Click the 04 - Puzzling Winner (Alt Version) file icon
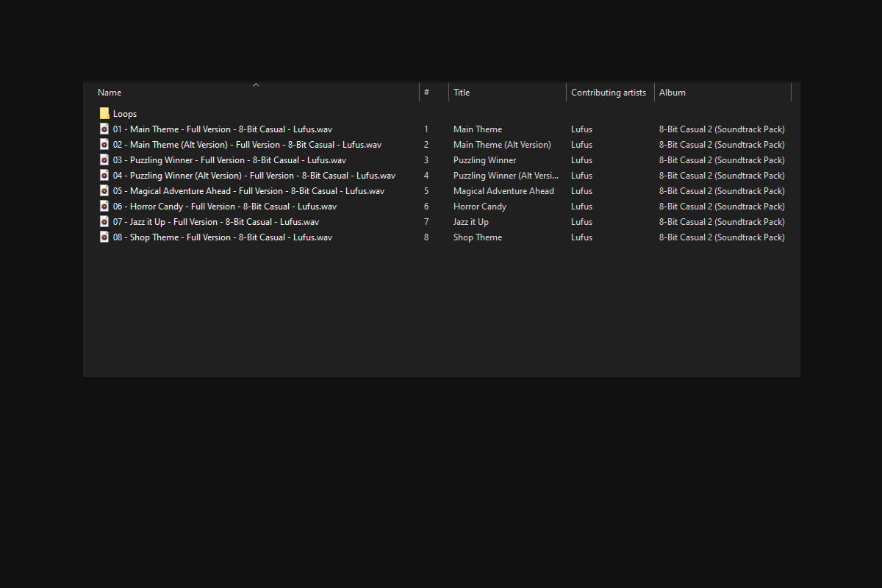 (104, 176)
